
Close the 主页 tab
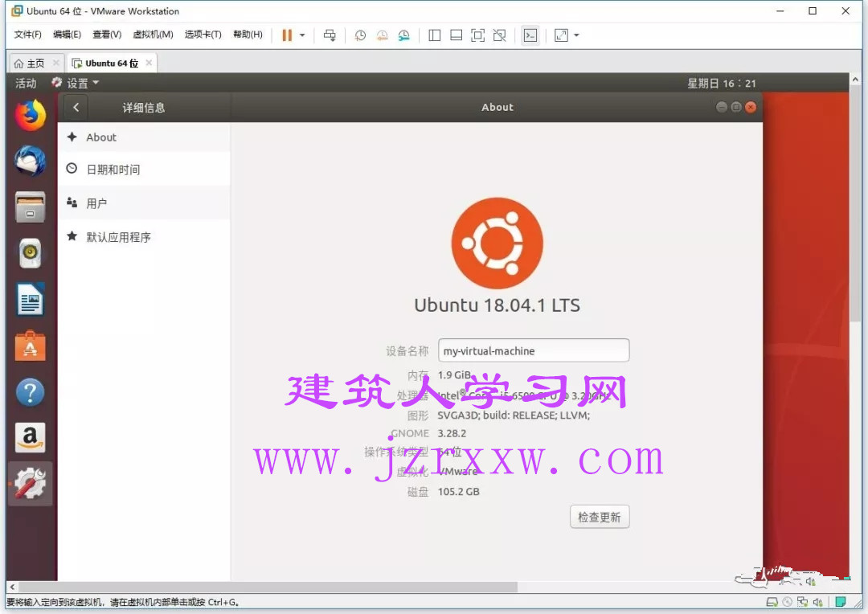[x=56, y=63]
